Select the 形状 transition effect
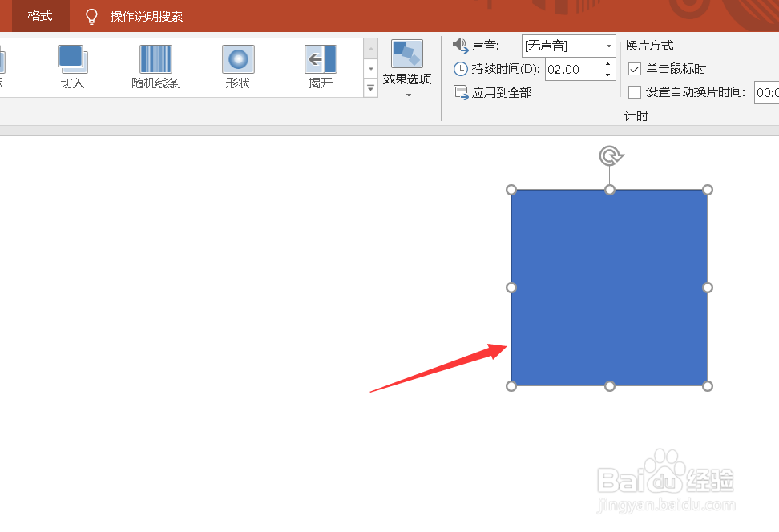Screen dimensions: 779x532 pos(238,67)
